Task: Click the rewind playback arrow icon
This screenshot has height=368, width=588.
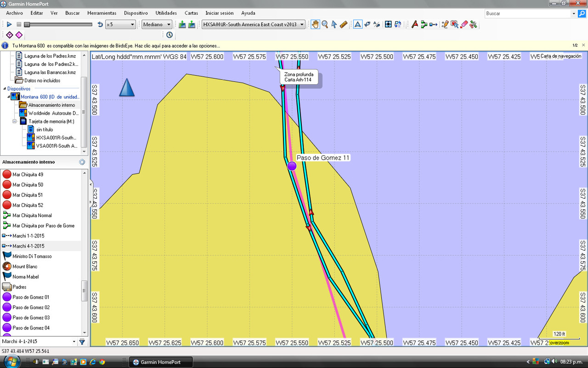Action: [100, 24]
